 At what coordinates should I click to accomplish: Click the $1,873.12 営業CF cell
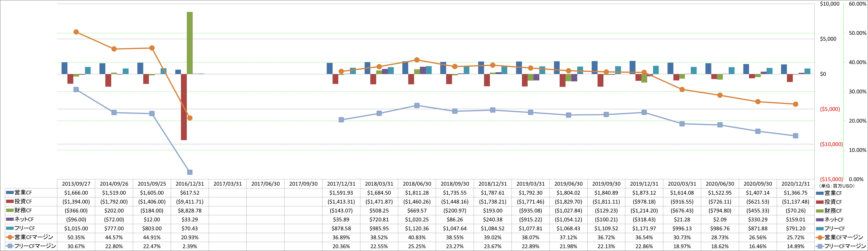[644, 193]
